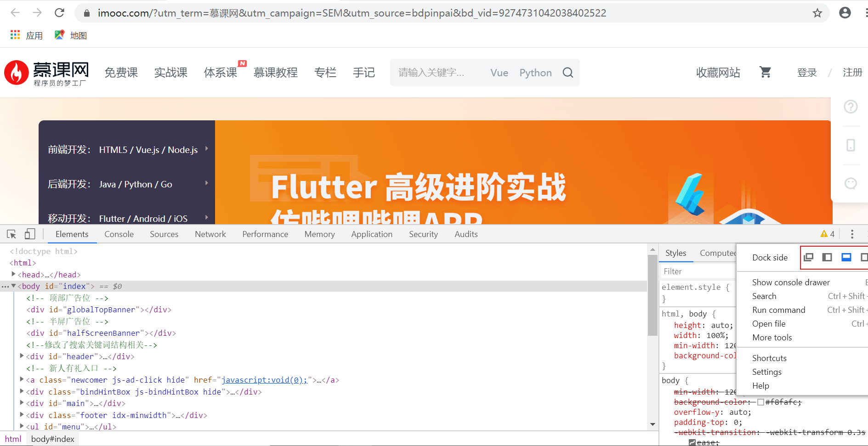Image resolution: width=868 pixels, height=446 pixels.
Task: Open the DevTools three-dot menu
Action: pos(852,234)
